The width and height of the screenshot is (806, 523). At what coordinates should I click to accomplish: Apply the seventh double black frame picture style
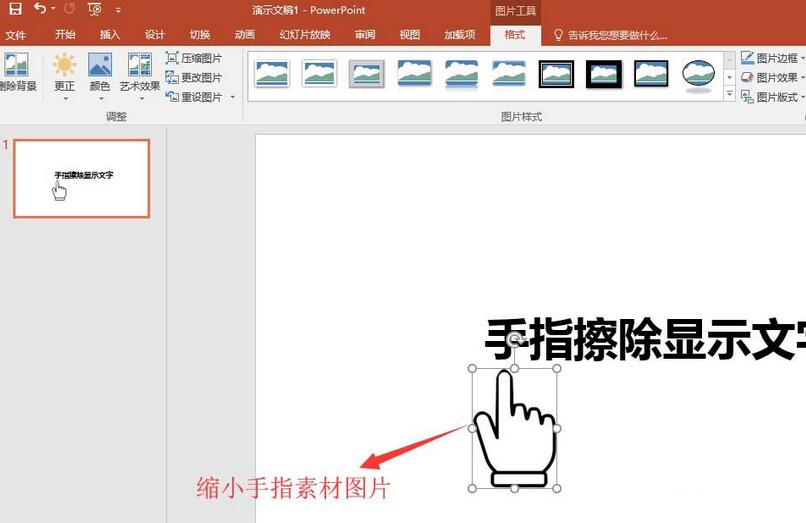point(556,74)
